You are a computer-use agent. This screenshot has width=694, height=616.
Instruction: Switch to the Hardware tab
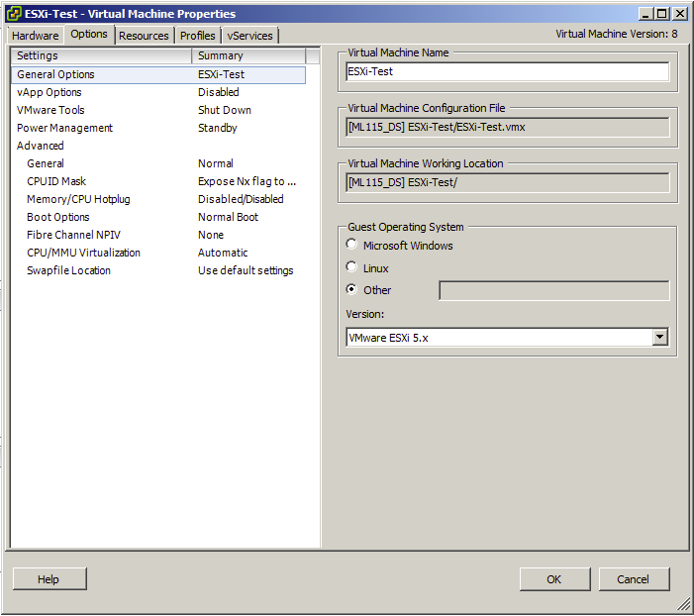(x=35, y=36)
